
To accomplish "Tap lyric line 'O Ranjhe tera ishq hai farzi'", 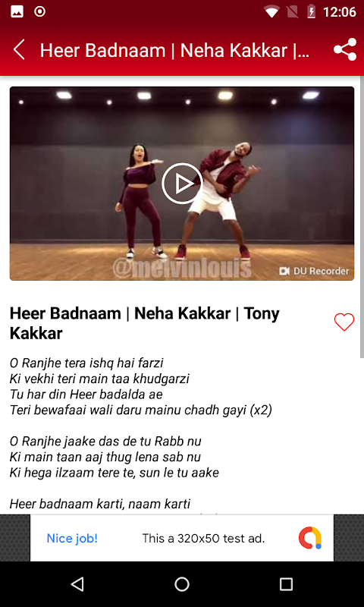I will pyautogui.click(x=86, y=363).
